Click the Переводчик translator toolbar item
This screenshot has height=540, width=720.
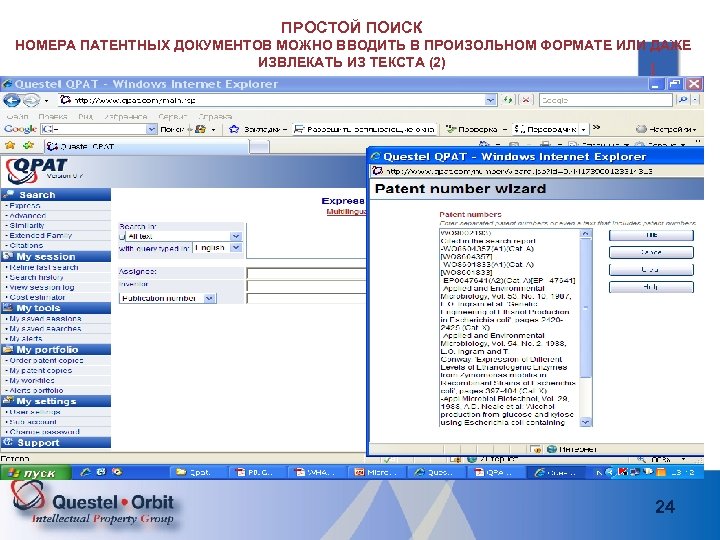coord(546,129)
